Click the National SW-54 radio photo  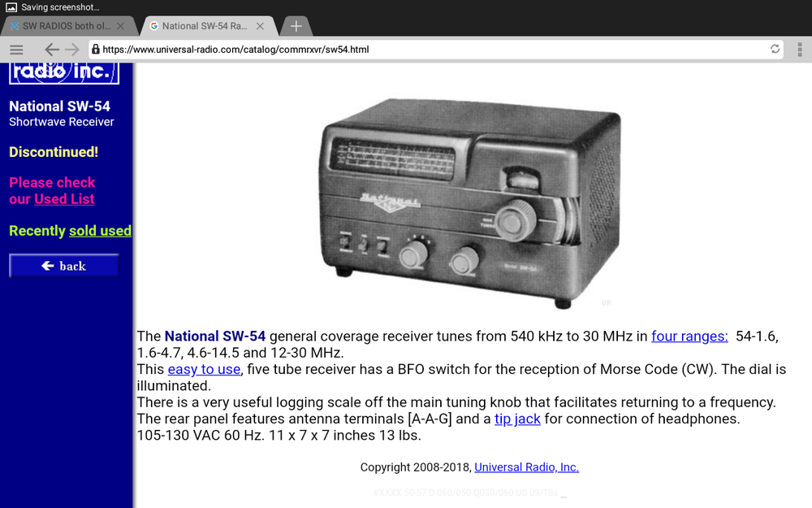(469, 203)
